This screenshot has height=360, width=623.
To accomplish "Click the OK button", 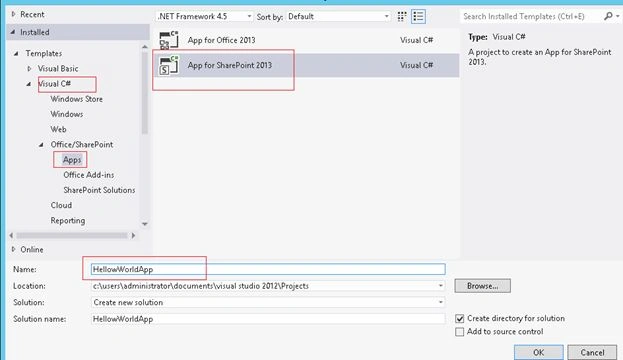I will click(x=539, y=352).
